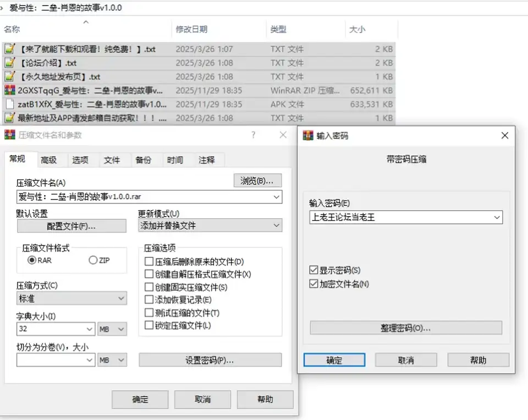This screenshot has height=420, width=528.
Task: Enable 锁定压缩文件 checkbox
Action: click(149, 325)
